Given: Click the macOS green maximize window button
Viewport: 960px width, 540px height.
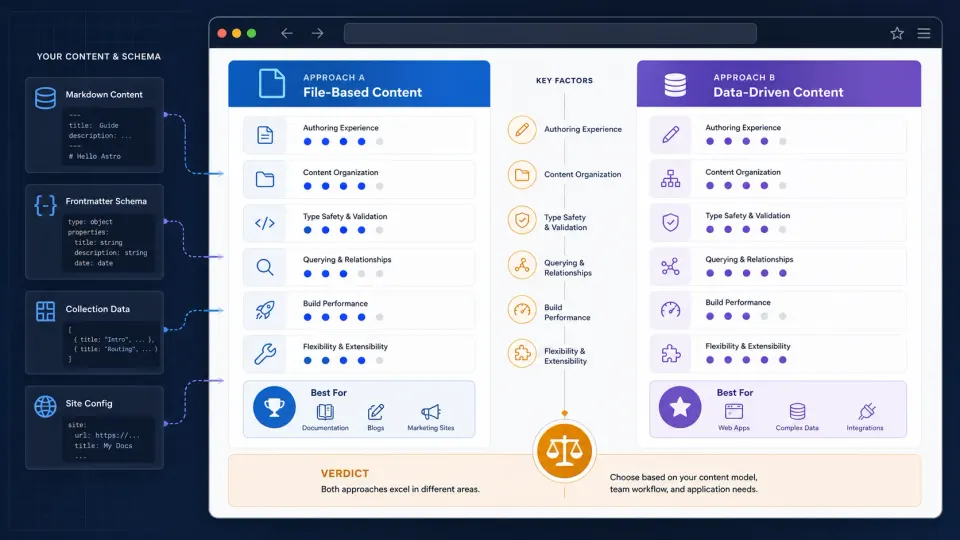Looking at the screenshot, I should [x=252, y=33].
